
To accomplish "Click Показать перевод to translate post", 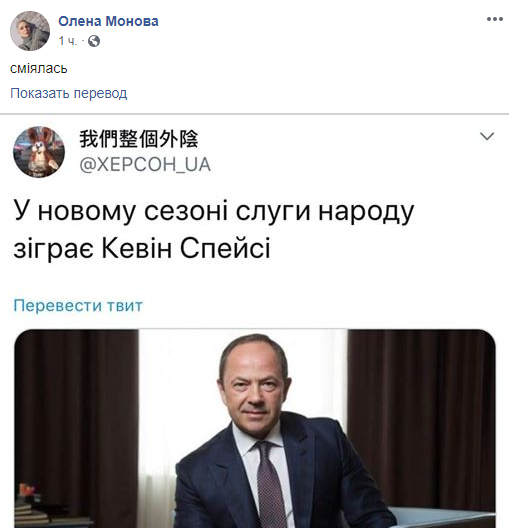I will point(69,93).
